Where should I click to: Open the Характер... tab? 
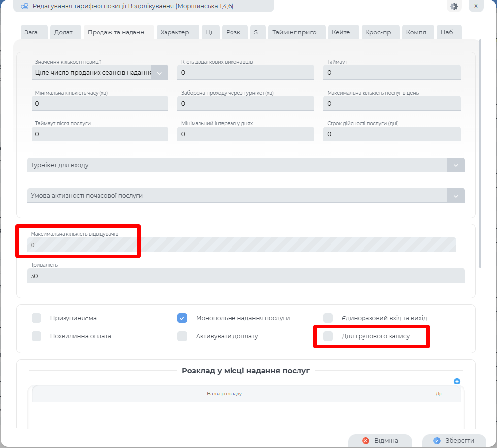tap(178, 32)
